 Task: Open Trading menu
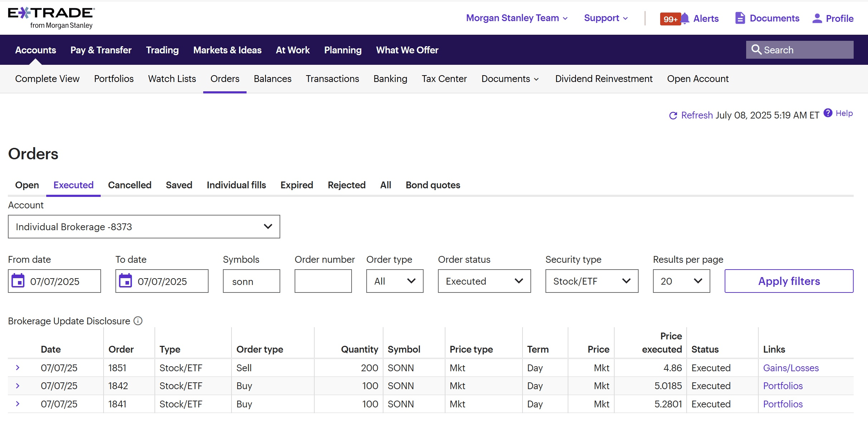[162, 50]
